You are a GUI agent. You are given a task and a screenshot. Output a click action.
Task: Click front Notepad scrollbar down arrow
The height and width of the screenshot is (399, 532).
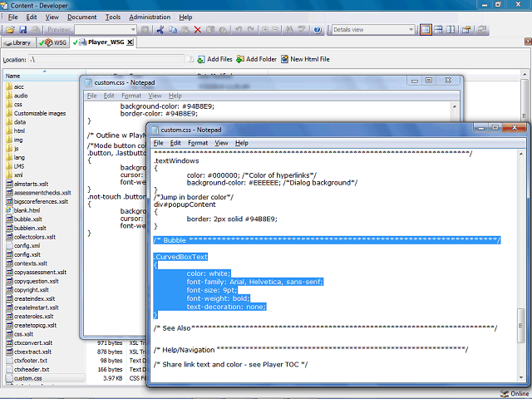(x=521, y=377)
